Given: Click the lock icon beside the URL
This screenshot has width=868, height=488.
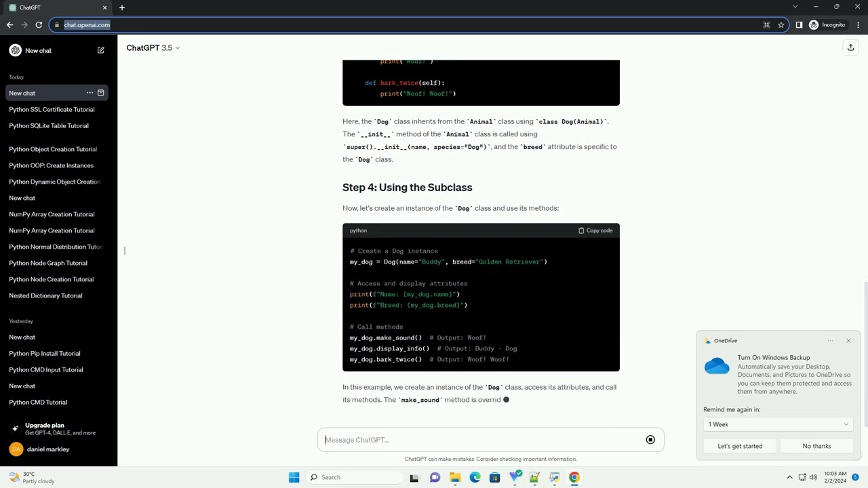Looking at the screenshot, I should (57, 25).
